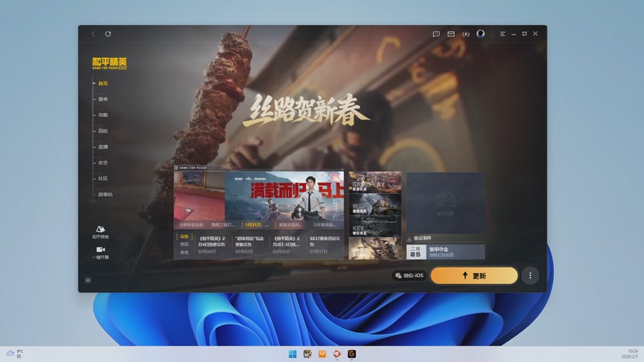This screenshot has width=644, height=362.
Task: Select 首页 in the sidebar
Action: pyautogui.click(x=103, y=84)
